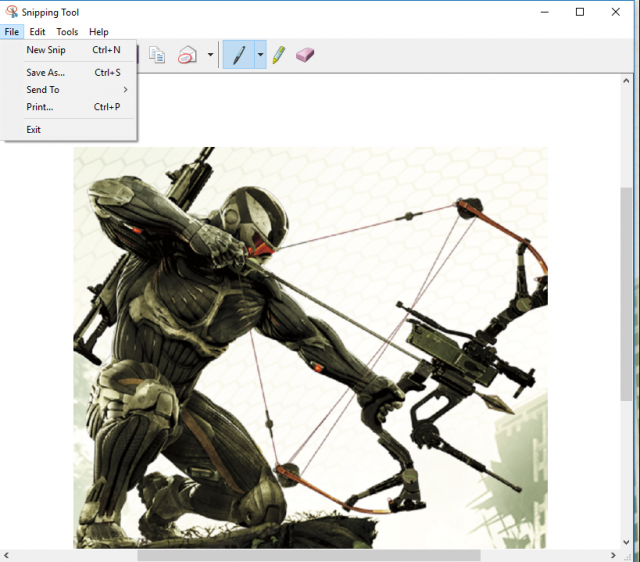Click the Snipping Tool app icon
The image size is (640, 562).
click(11, 12)
